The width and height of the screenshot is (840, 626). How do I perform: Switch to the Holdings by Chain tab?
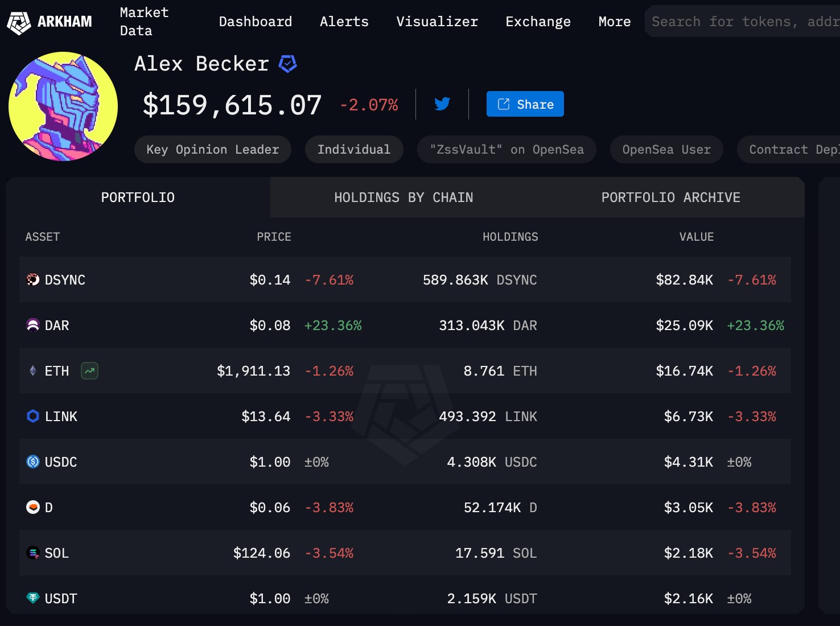(403, 197)
